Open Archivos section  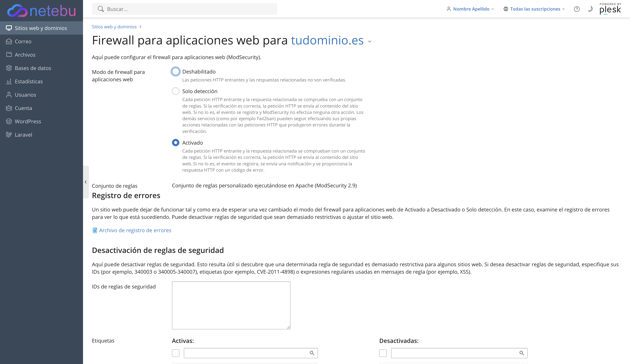tap(42, 55)
